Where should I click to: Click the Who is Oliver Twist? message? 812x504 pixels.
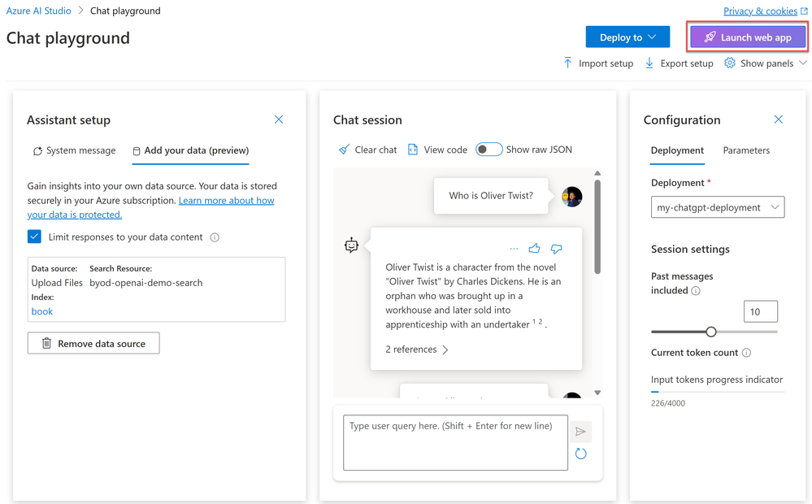point(491,196)
